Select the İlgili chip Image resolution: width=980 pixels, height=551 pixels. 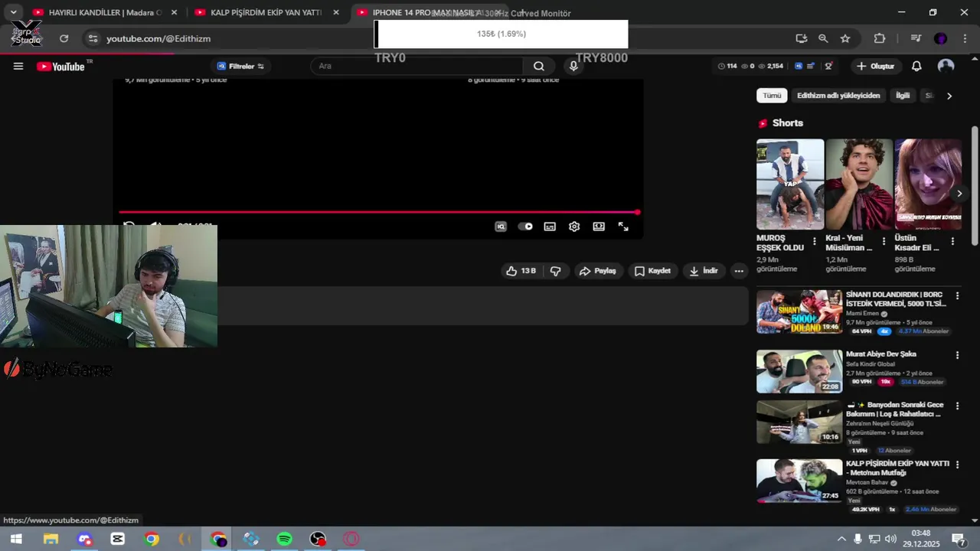903,96
